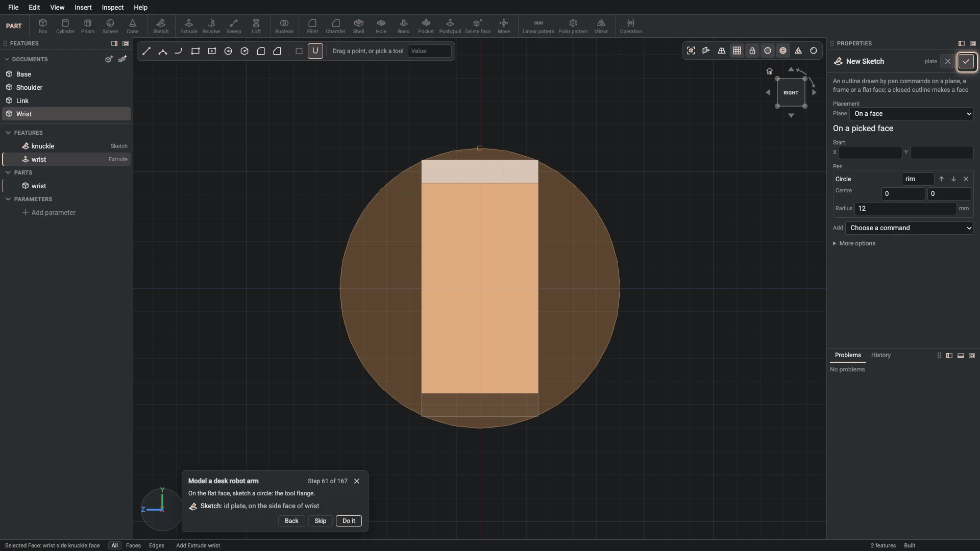Choose the sketch circle pen tool

click(228, 51)
